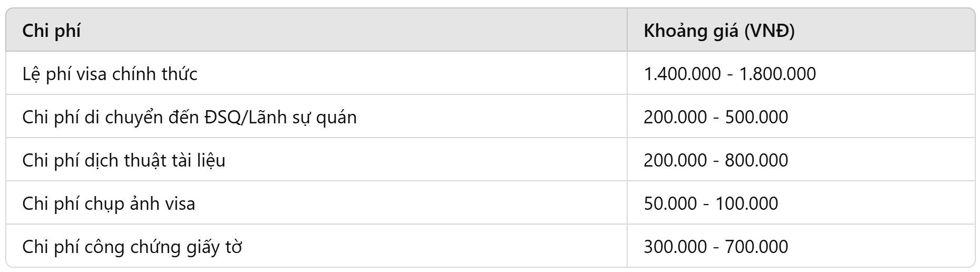
Task: Select the price range "50.000 - 100.000"
Action: click(710, 203)
